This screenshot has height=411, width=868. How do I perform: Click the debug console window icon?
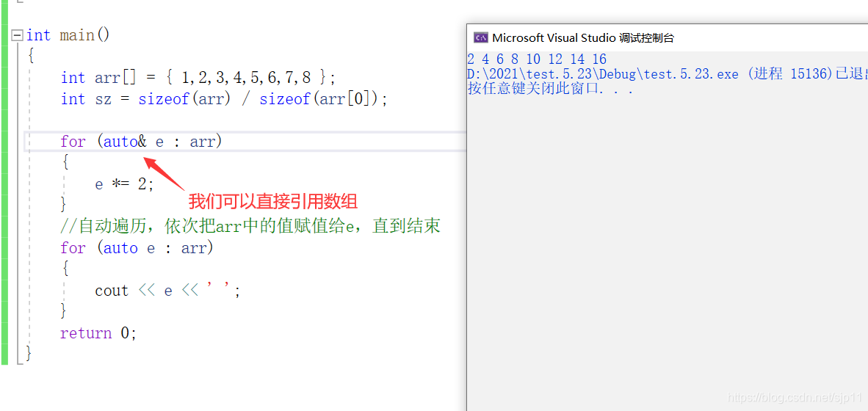480,38
